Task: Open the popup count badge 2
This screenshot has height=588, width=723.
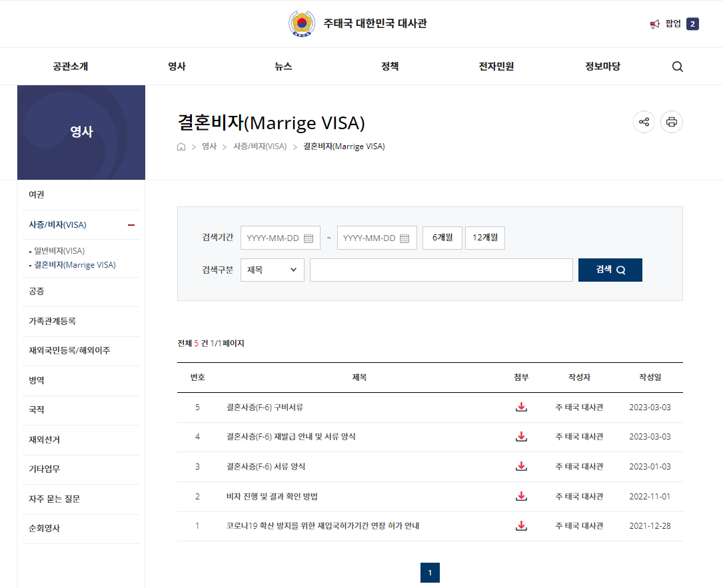Action: (692, 24)
